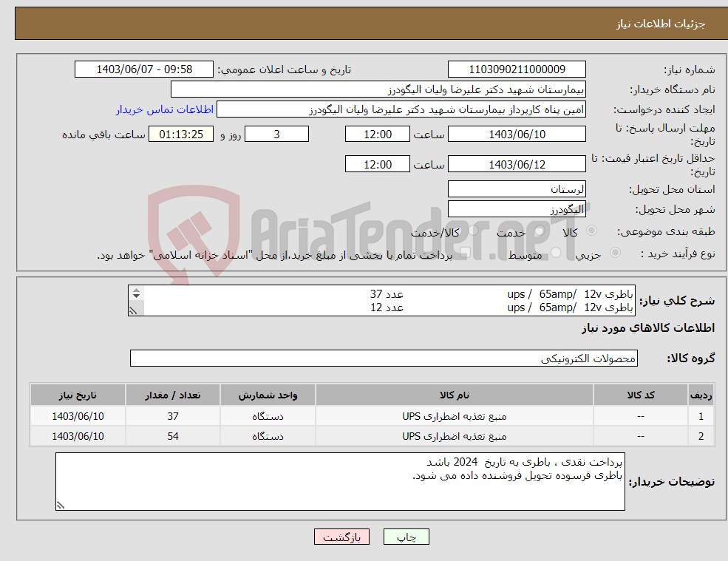Open اطلاعات تماس خریدار link

click(x=165, y=109)
